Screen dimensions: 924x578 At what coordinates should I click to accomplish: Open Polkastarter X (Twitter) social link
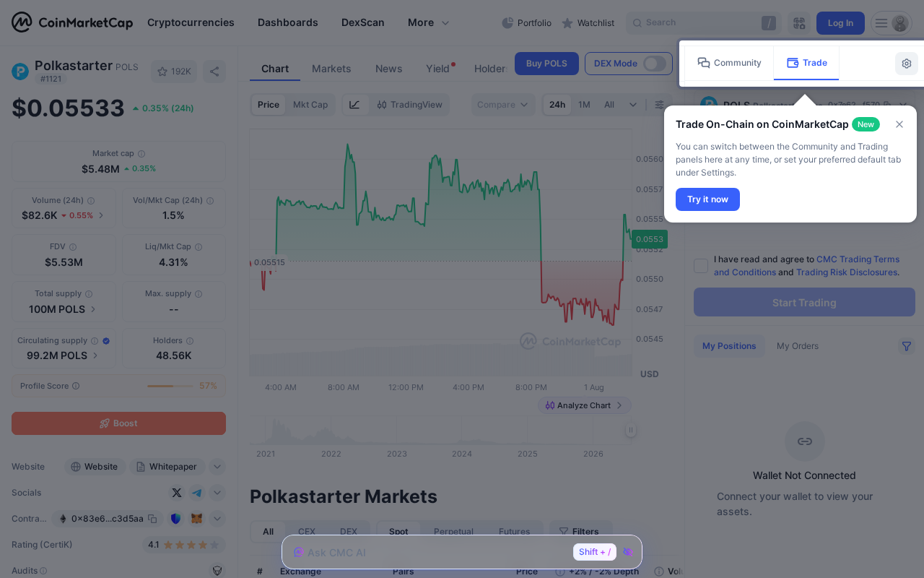tap(177, 493)
